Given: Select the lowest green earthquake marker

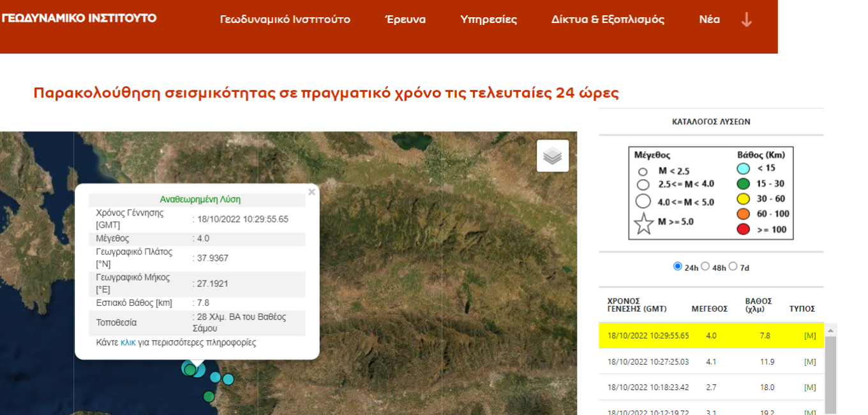Looking at the screenshot, I should click(x=209, y=397).
